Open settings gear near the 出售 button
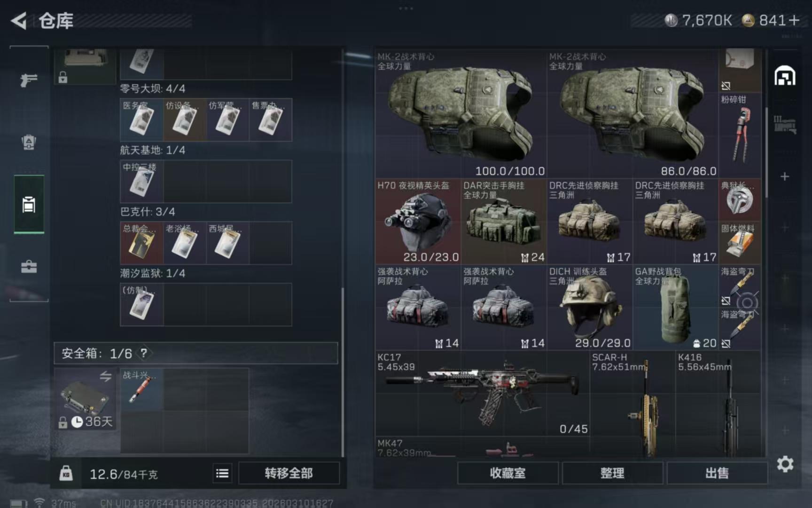Screen dimensions: 812x508 point(785,464)
